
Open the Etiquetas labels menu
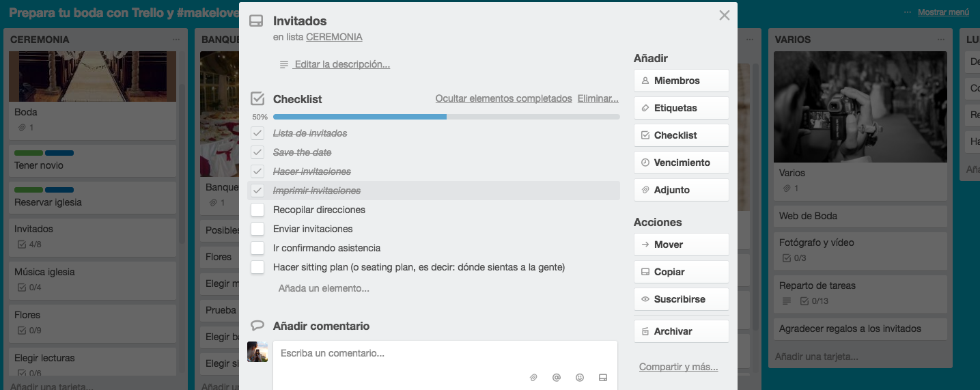tap(681, 108)
